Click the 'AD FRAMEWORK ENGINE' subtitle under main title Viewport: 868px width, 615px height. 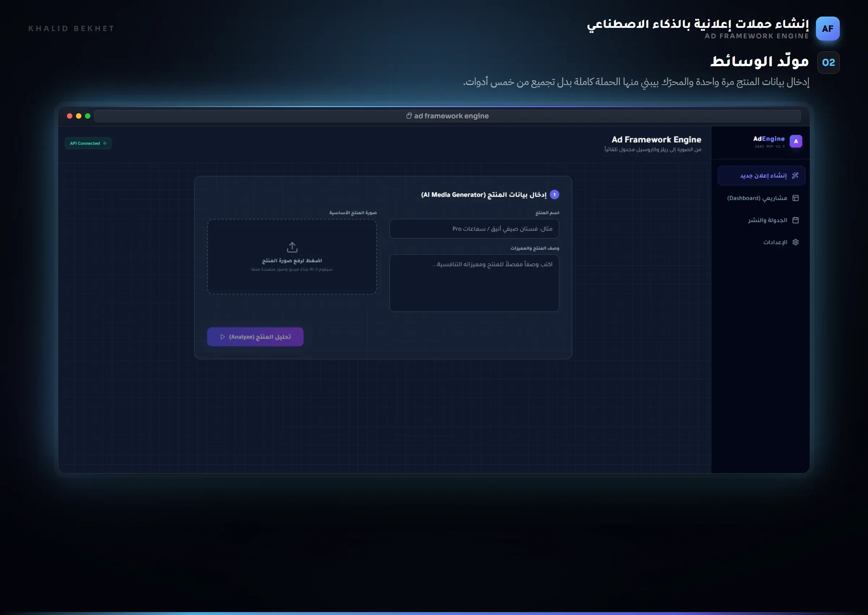tap(757, 36)
